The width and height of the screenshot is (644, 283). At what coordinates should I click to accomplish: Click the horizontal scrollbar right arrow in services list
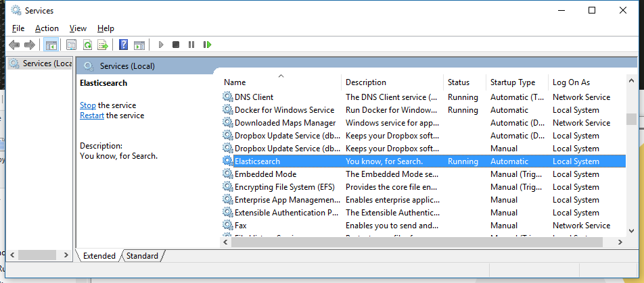(620, 241)
